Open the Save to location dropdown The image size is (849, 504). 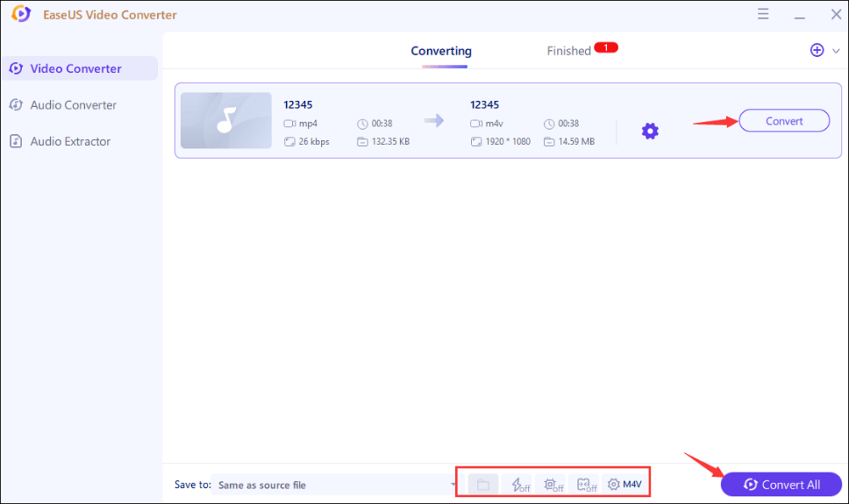coord(335,484)
